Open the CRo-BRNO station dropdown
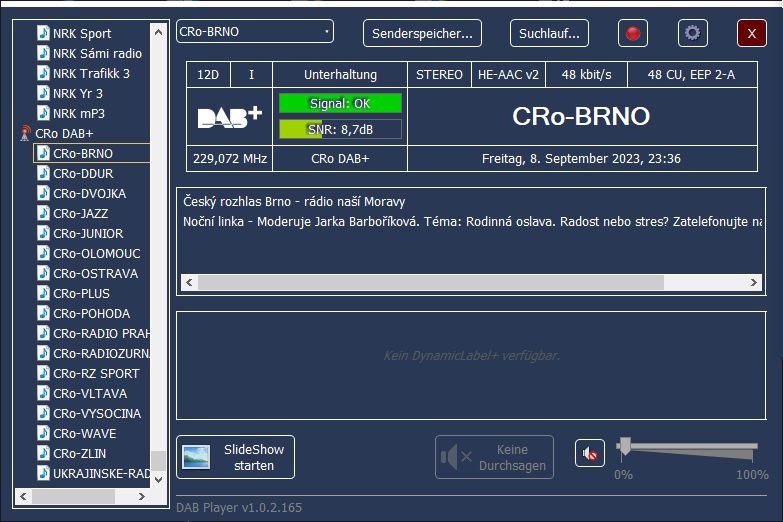The height and width of the screenshot is (522, 783). (255, 31)
